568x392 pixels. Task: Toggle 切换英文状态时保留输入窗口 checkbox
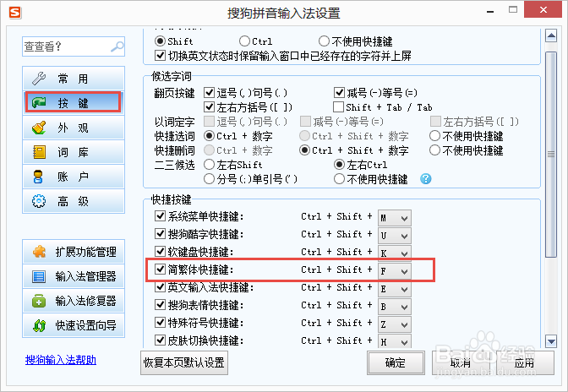[x=160, y=56]
